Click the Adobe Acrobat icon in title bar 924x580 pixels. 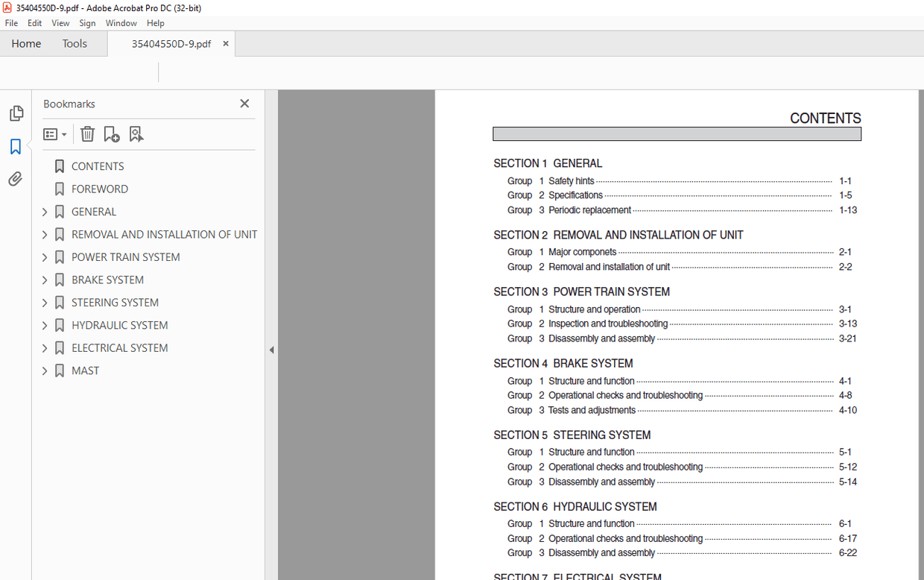(x=7, y=7)
